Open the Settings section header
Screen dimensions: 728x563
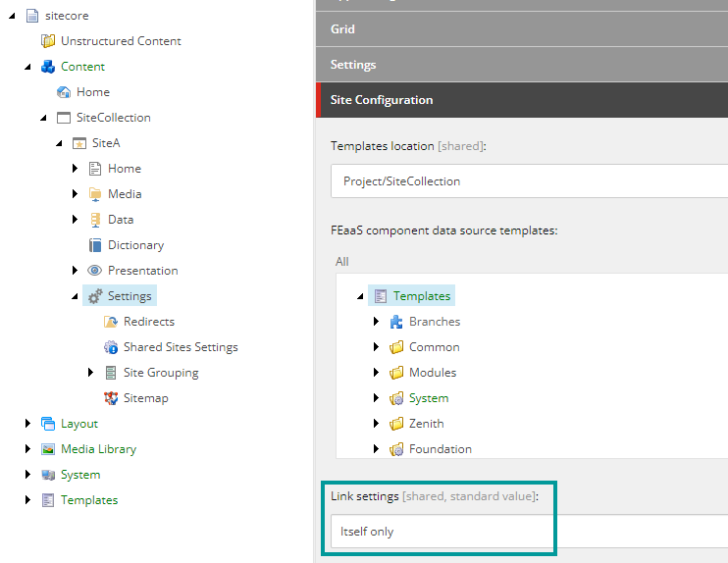pyautogui.click(x=522, y=65)
